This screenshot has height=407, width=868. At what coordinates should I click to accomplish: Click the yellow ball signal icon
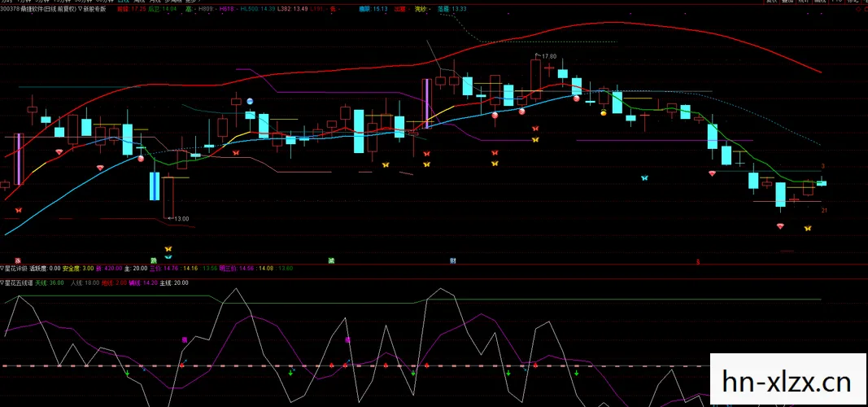(604, 113)
